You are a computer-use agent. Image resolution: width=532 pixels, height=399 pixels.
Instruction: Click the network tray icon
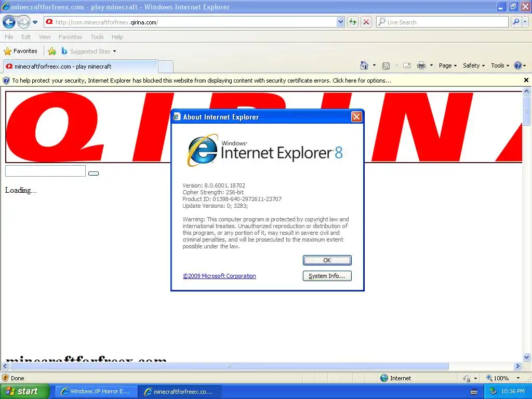[x=493, y=392]
